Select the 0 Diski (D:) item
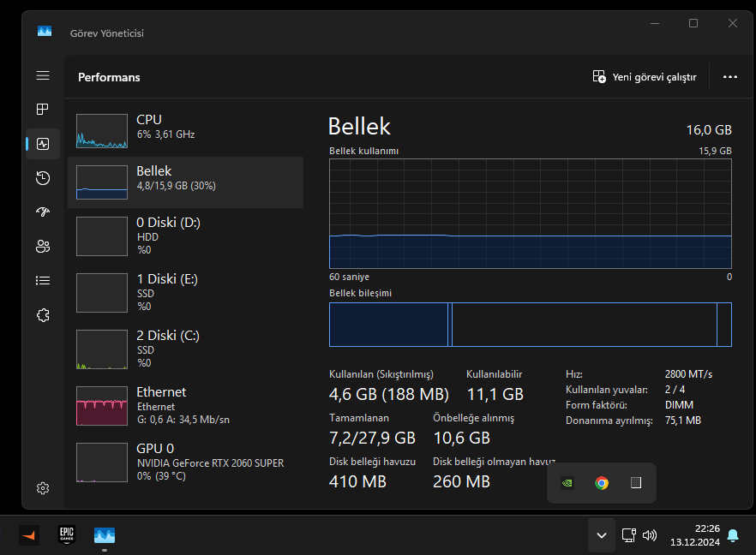This screenshot has width=756, height=555. point(185,235)
